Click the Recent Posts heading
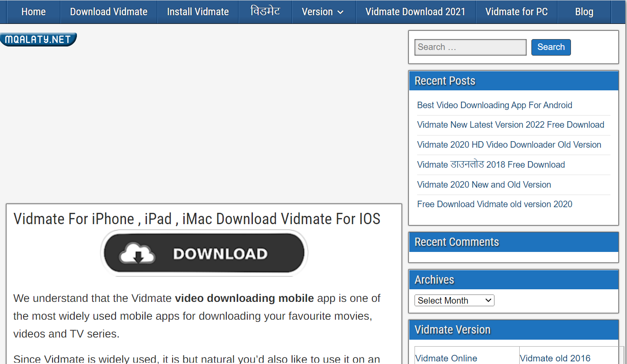Image resolution: width=627 pixels, height=364 pixels. [x=445, y=81]
